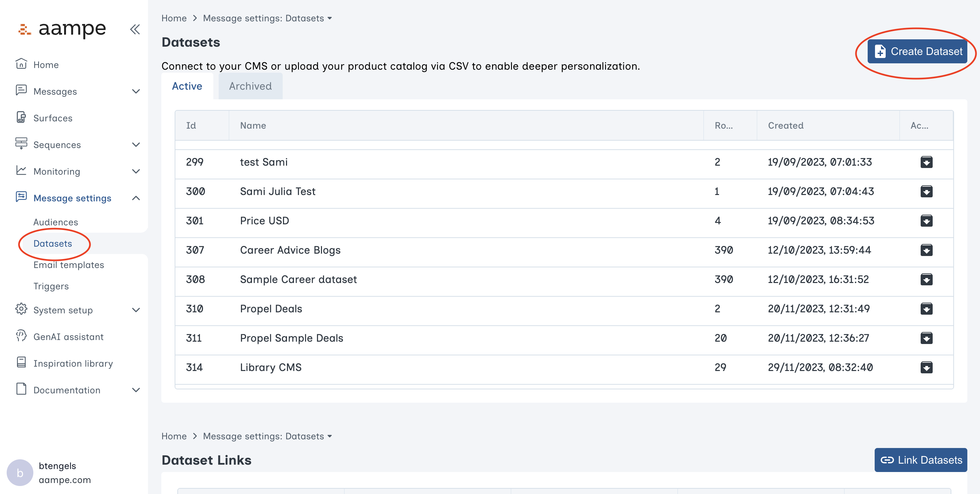Image resolution: width=980 pixels, height=494 pixels.
Task: Open Inspiration library page
Action: [x=73, y=364]
